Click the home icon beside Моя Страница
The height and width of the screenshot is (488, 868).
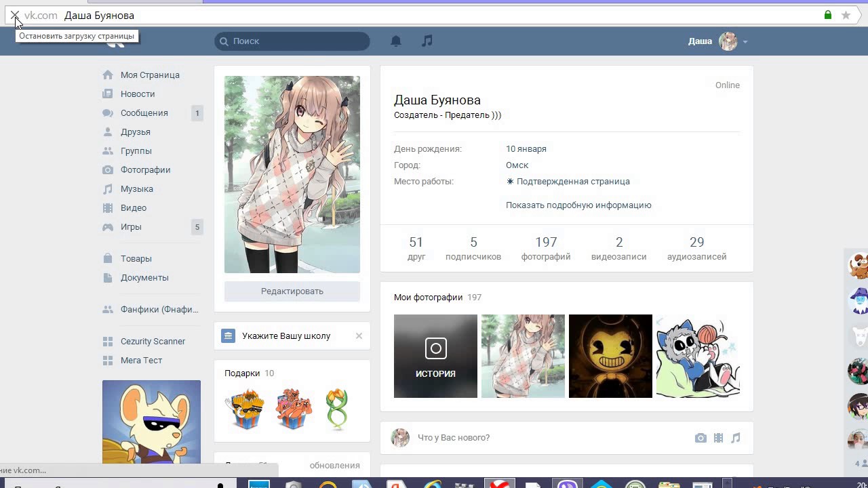108,75
